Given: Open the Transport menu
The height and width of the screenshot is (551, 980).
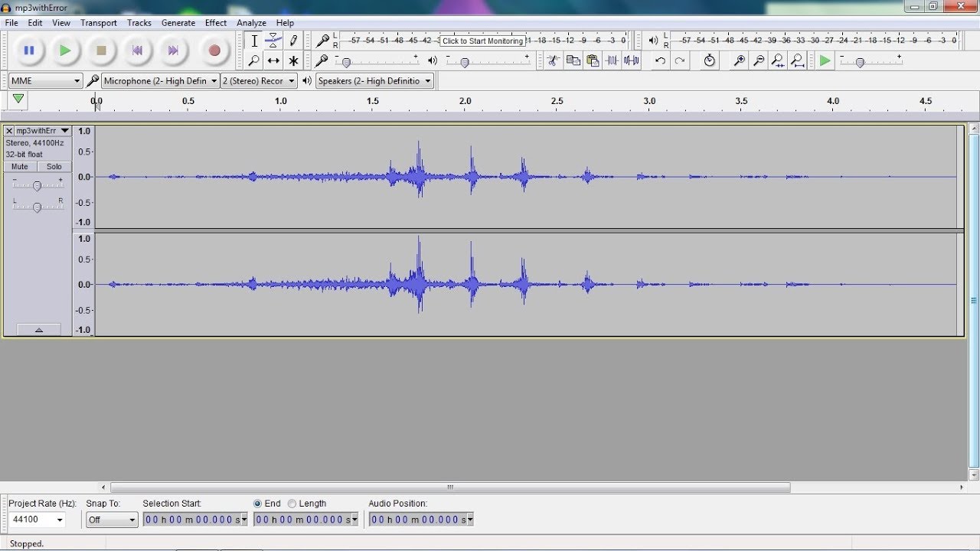Looking at the screenshot, I should click(99, 23).
